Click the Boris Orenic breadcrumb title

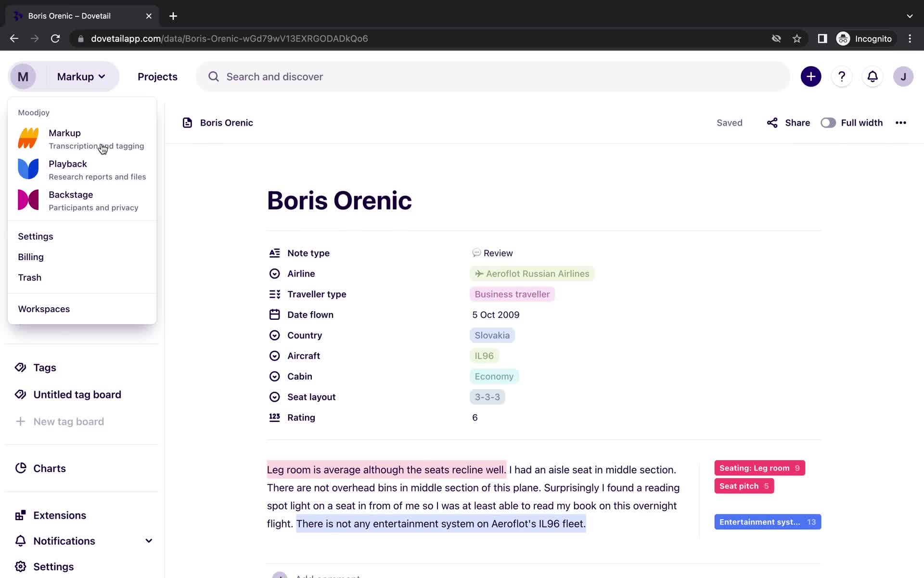click(x=227, y=123)
